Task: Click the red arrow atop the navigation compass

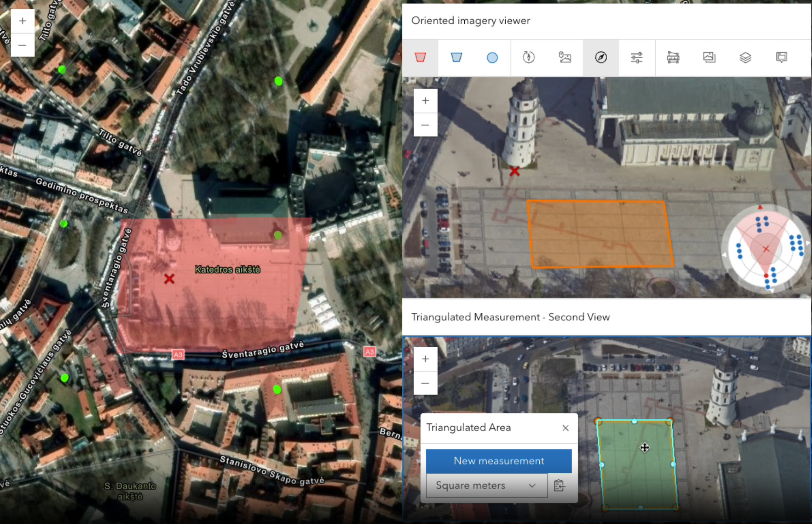Action: 760,207
